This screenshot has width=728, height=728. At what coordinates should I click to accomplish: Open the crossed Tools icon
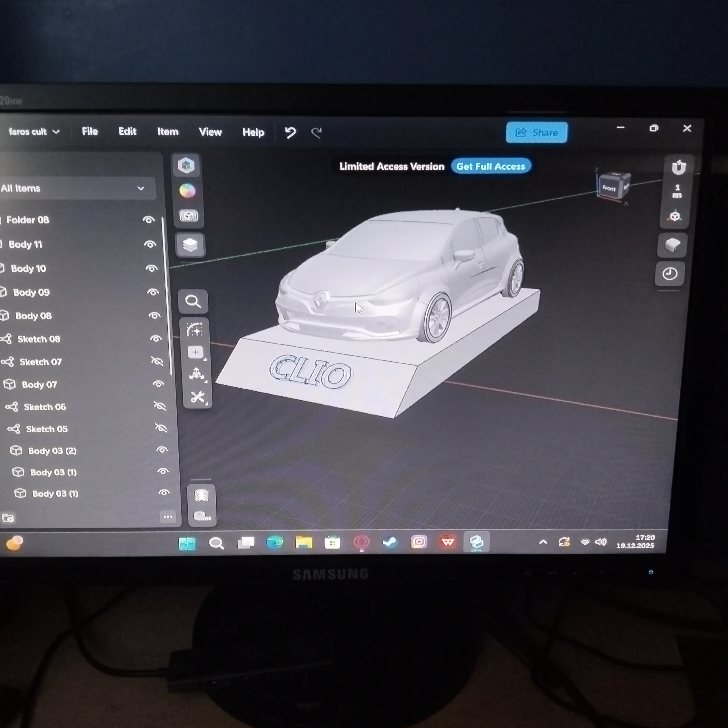(x=198, y=397)
